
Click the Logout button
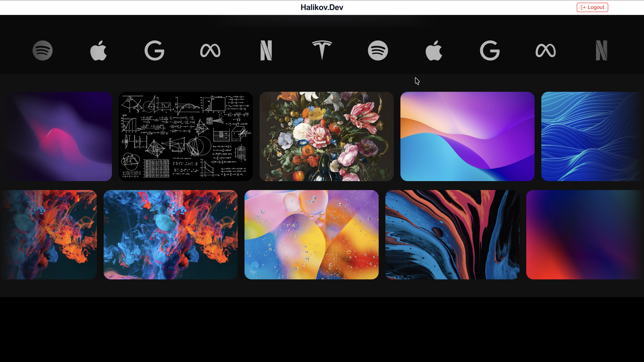(592, 7)
